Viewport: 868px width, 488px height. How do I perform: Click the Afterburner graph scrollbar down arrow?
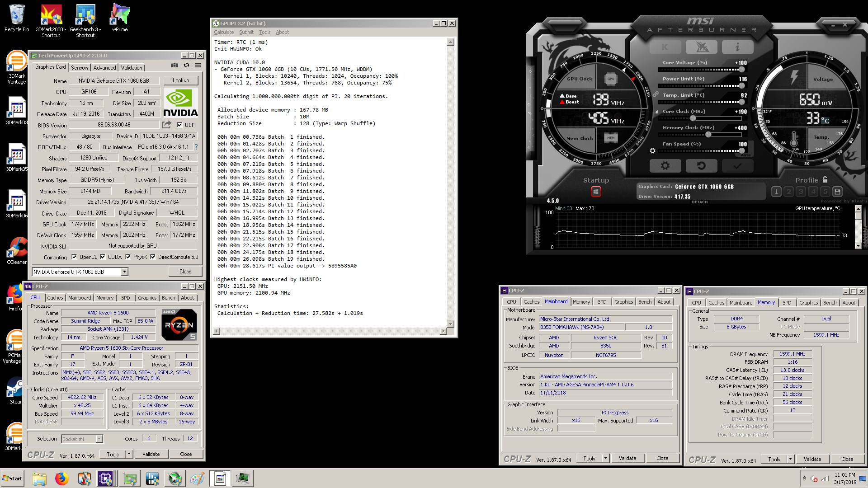(x=858, y=246)
